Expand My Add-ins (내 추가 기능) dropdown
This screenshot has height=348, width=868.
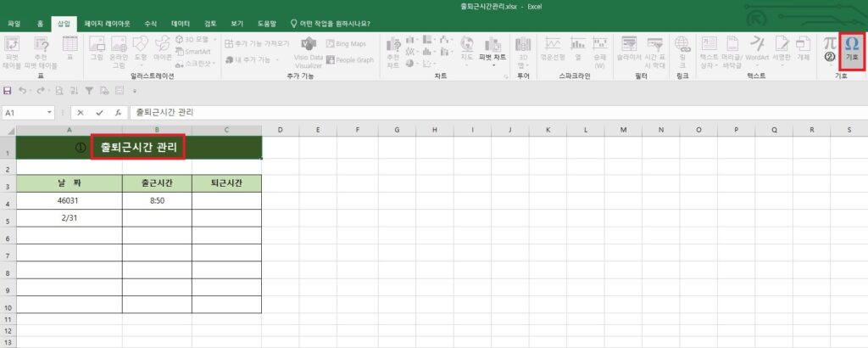(277, 60)
